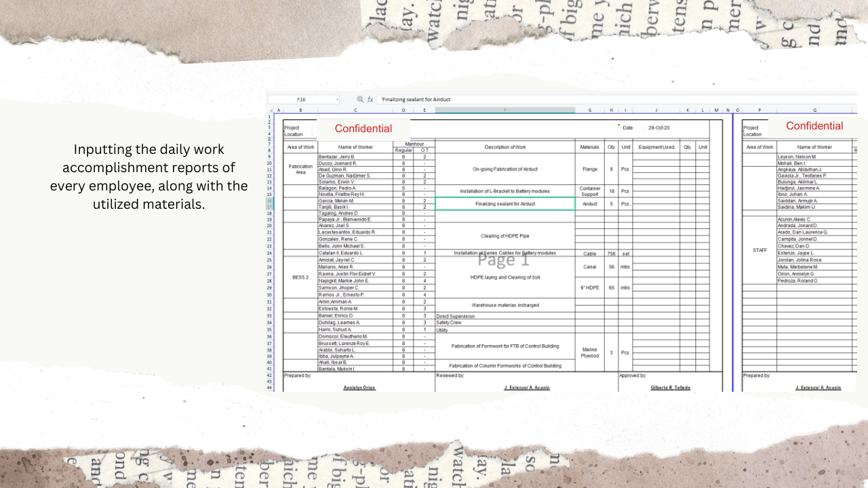Image resolution: width=868 pixels, height=488 pixels.
Task: Open the insert function fx button
Action: tap(370, 99)
